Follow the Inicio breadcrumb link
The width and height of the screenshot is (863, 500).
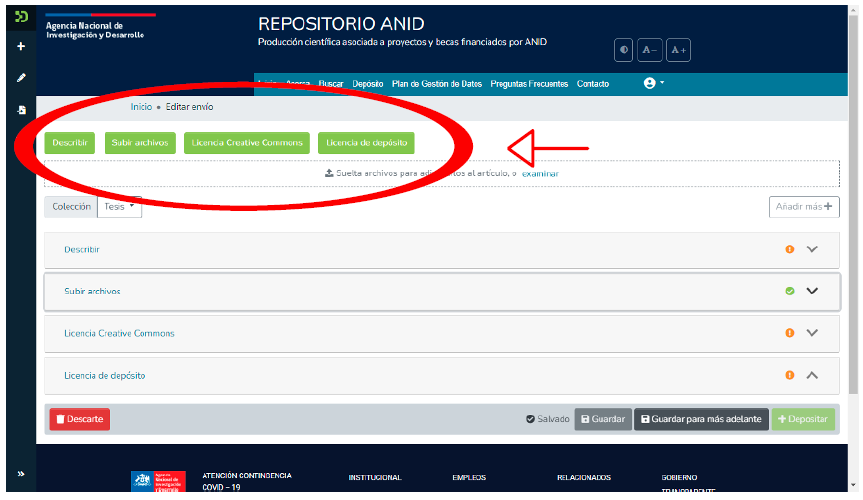coord(141,107)
